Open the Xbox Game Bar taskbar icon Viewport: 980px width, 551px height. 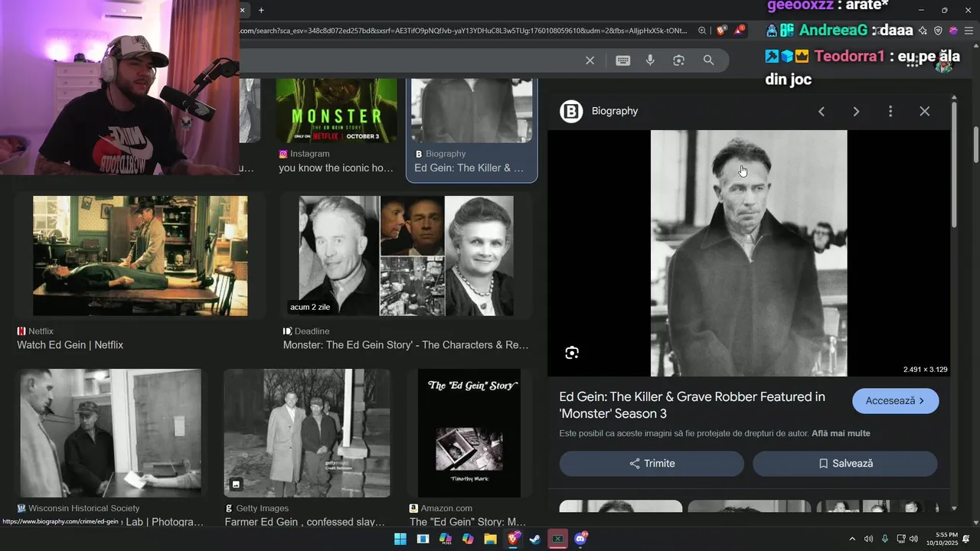coord(558,539)
